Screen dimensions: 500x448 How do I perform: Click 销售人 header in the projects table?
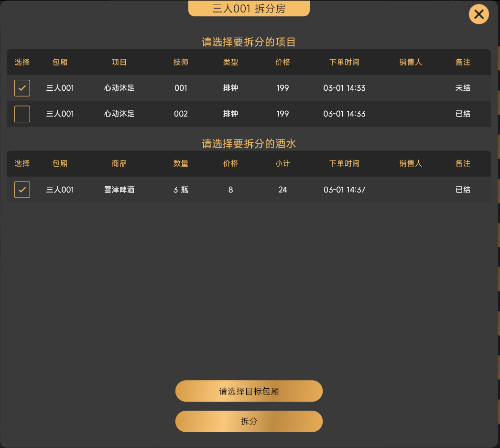tap(411, 62)
